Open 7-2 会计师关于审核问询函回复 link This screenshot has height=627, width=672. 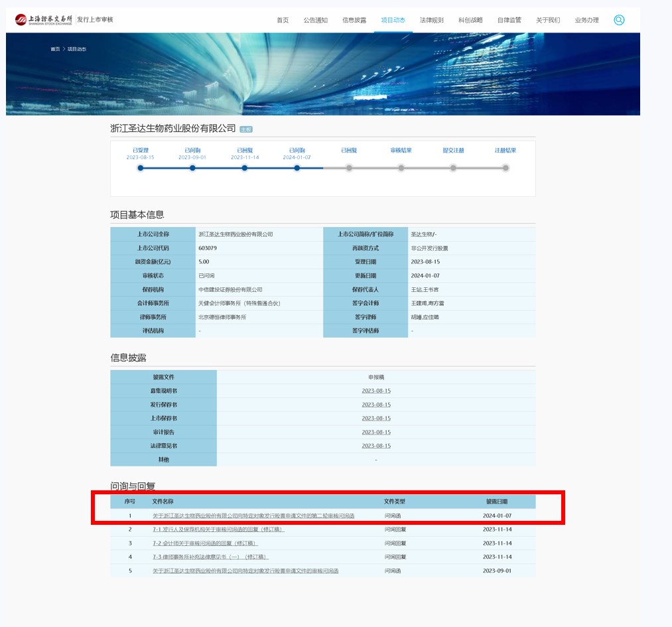205,543
